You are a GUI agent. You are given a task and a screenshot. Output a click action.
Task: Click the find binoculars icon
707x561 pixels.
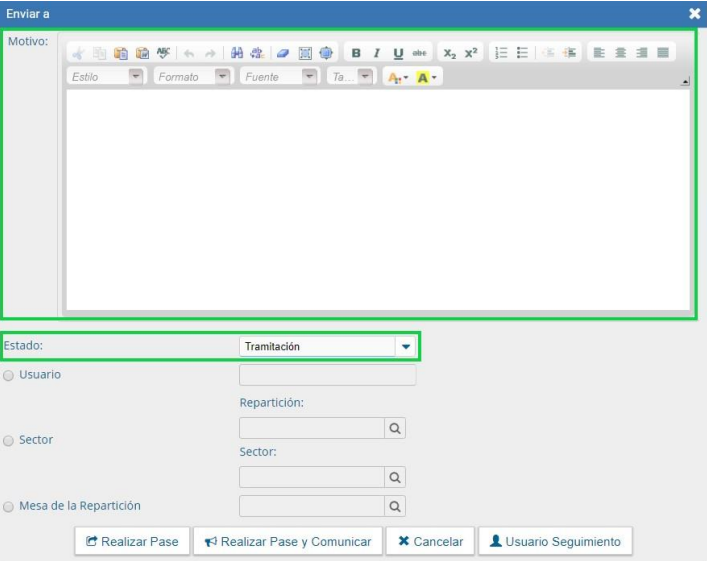(236, 53)
